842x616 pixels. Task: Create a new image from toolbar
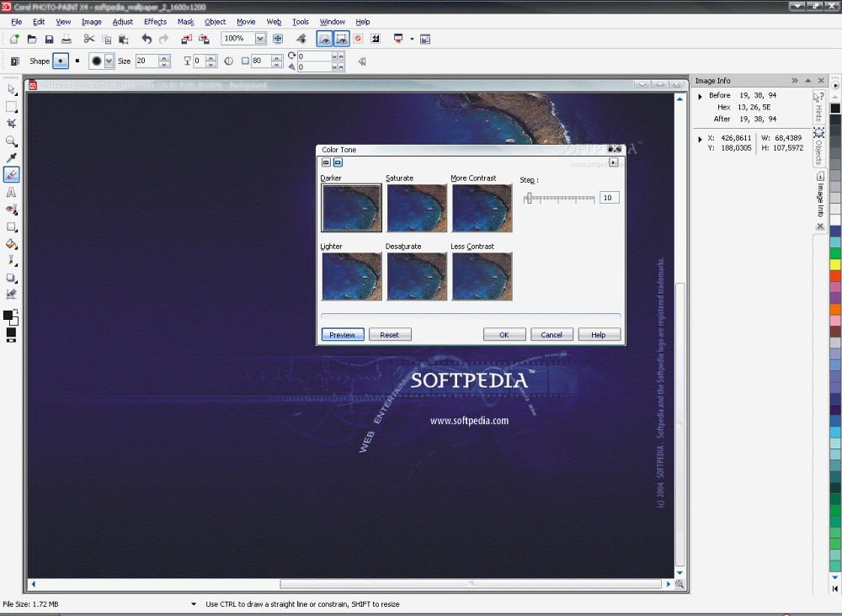(x=14, y=39)
